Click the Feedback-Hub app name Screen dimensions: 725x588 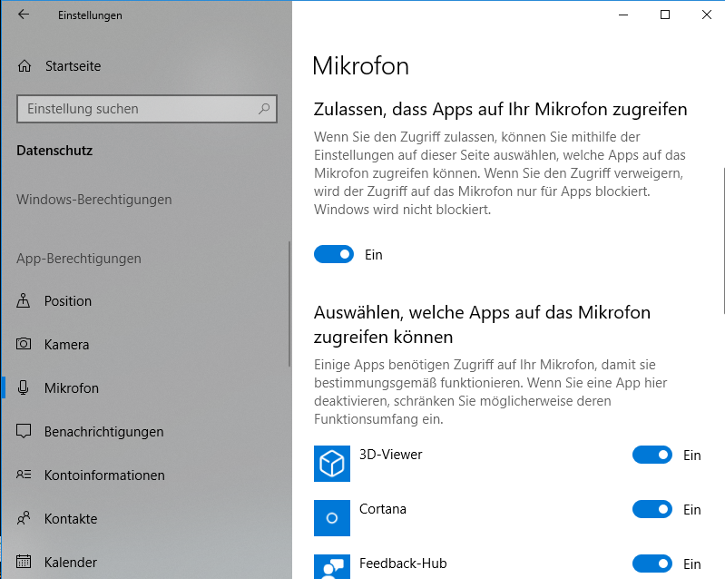[403, 563]
